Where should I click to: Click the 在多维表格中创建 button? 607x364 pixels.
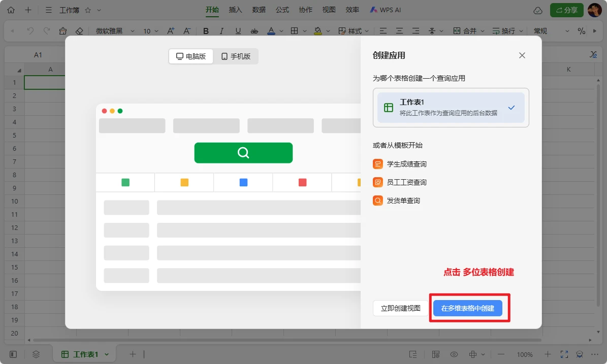pyautogui.click(x=467, y=308)
